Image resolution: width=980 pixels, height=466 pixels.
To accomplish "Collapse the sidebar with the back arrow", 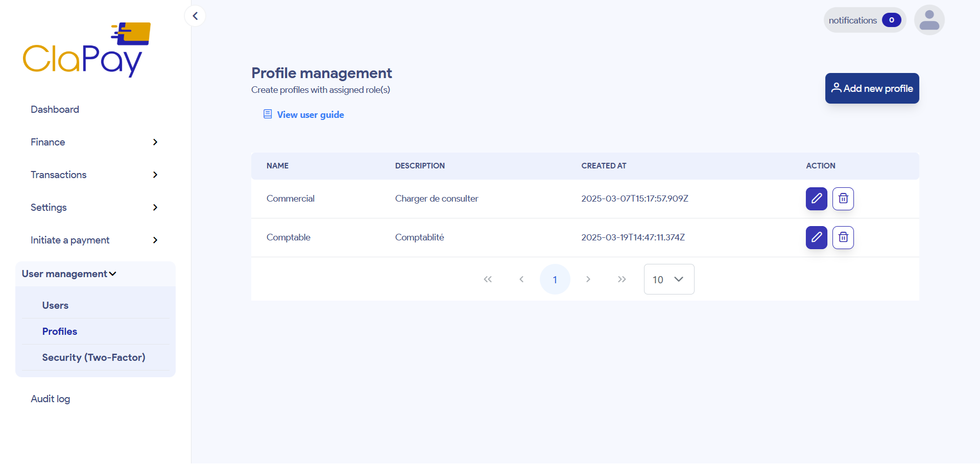I will 195,16.
